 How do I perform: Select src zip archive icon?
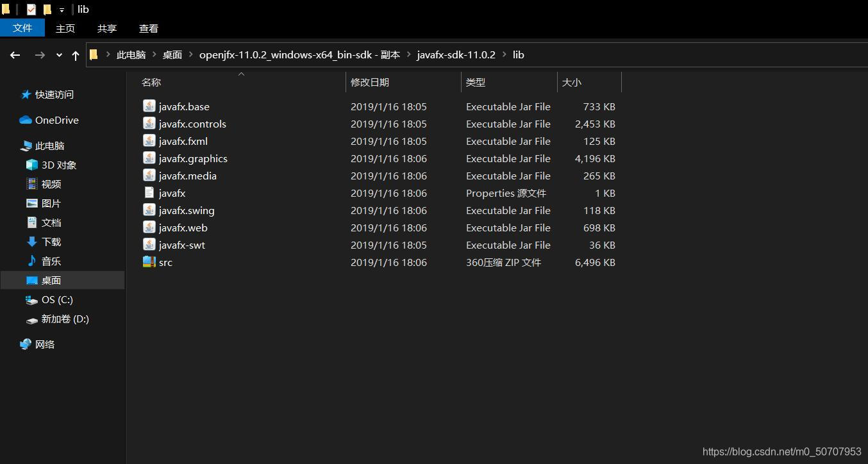tap(149, 262)
